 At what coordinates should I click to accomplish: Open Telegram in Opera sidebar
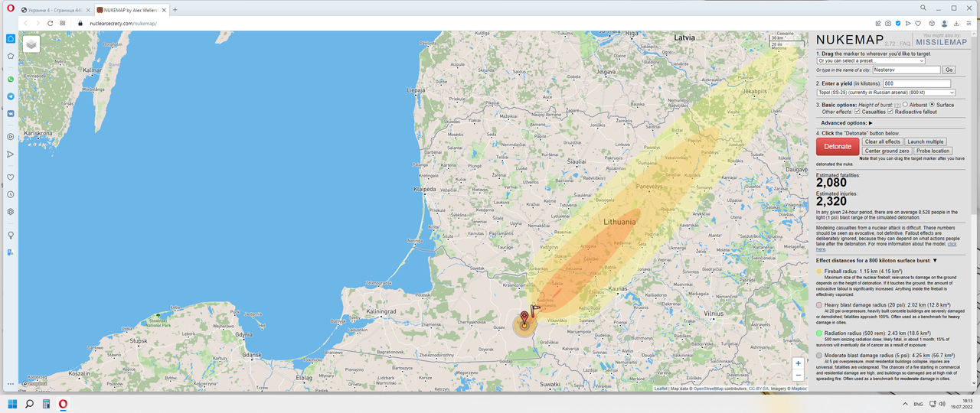click(x=11, y=96)
